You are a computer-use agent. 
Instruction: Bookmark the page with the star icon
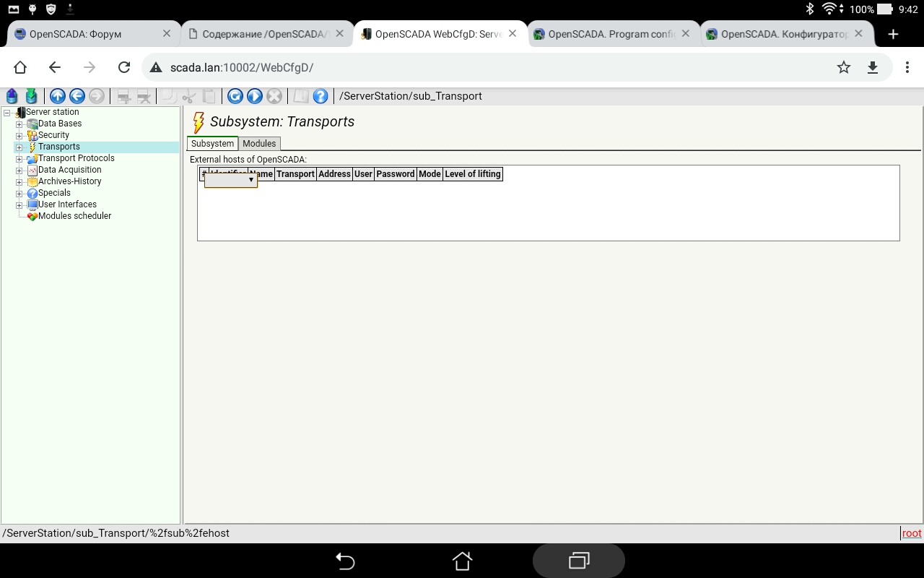(x=843, y=67)
